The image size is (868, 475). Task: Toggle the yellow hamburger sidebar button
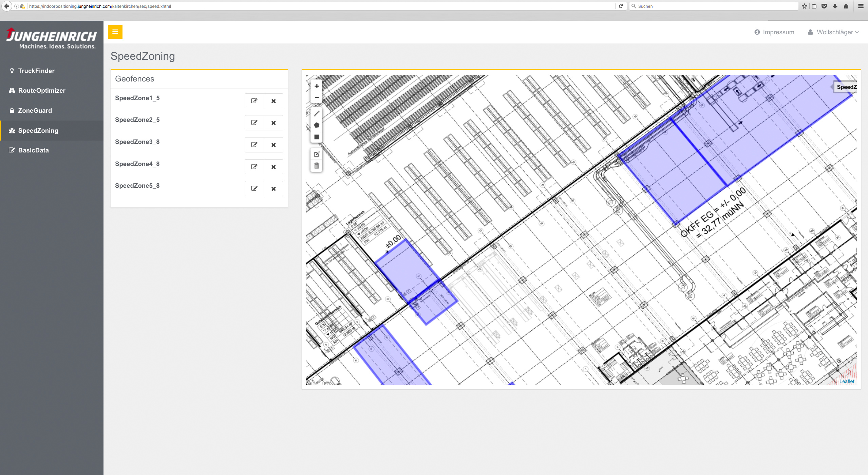coord(115,32)
